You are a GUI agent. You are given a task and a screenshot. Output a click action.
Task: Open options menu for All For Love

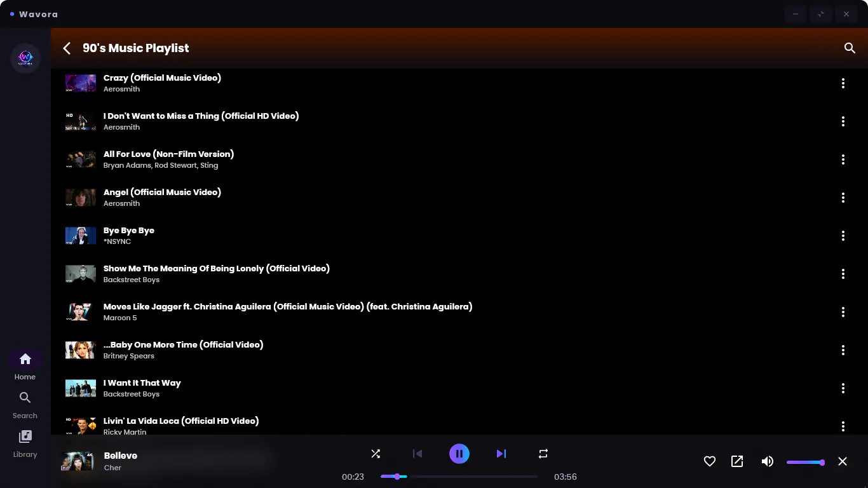[x=843, y=159]
